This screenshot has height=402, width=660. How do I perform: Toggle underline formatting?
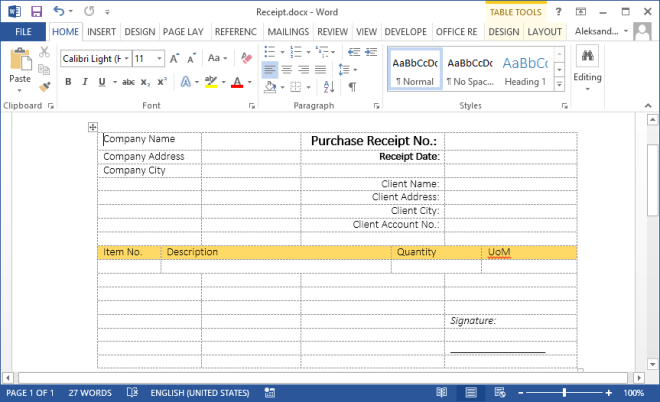click(102, 82)
